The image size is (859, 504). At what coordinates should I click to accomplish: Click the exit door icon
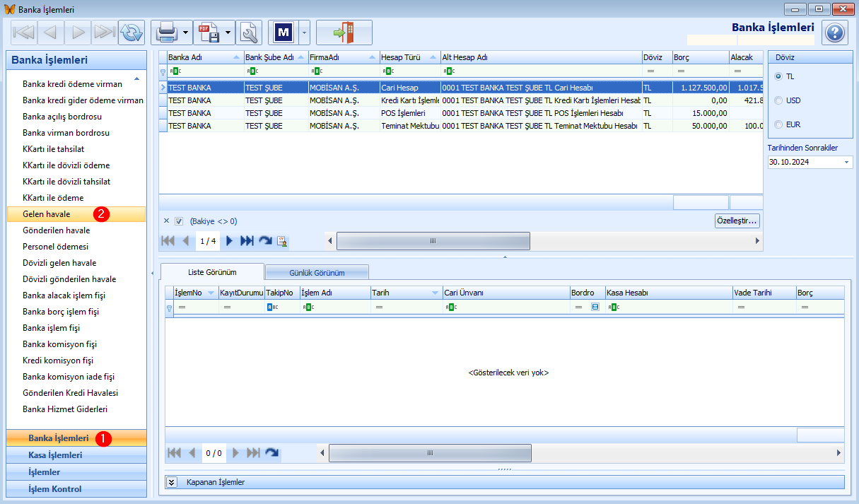344,33
